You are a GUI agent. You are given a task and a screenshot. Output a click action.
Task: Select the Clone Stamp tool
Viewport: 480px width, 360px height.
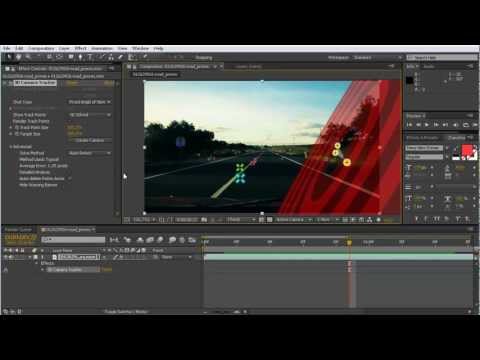point(111,57)
